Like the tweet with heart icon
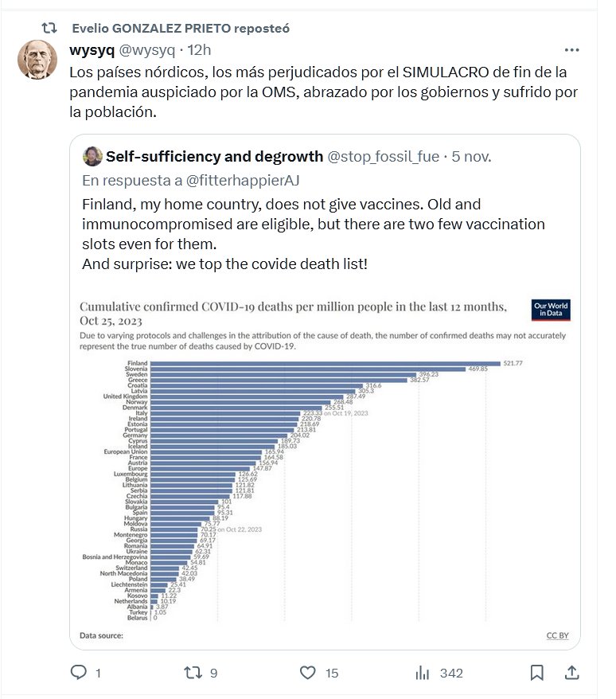Image resolution: width=616 pixels, height=699 pixels. [x=308, y=673]
